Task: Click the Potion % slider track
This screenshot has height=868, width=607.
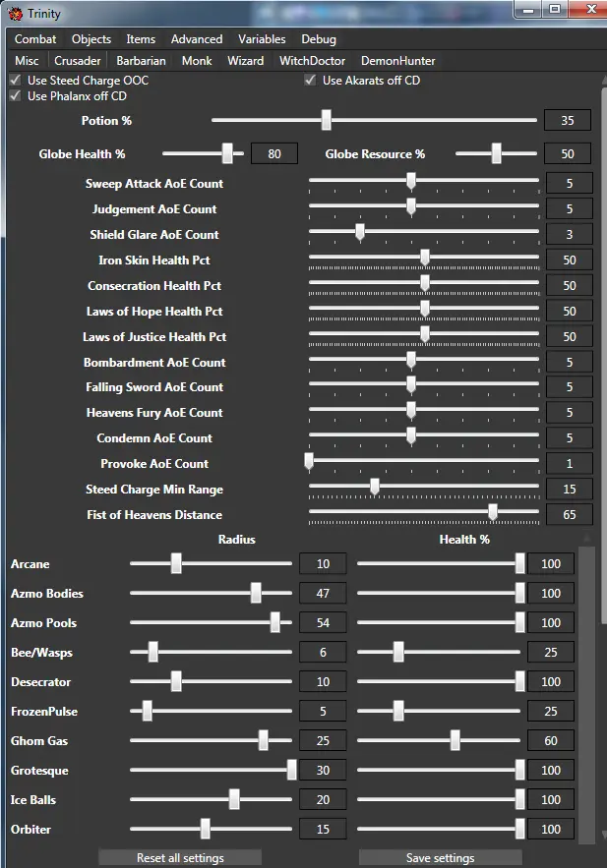Action: (x=374, y=121)
